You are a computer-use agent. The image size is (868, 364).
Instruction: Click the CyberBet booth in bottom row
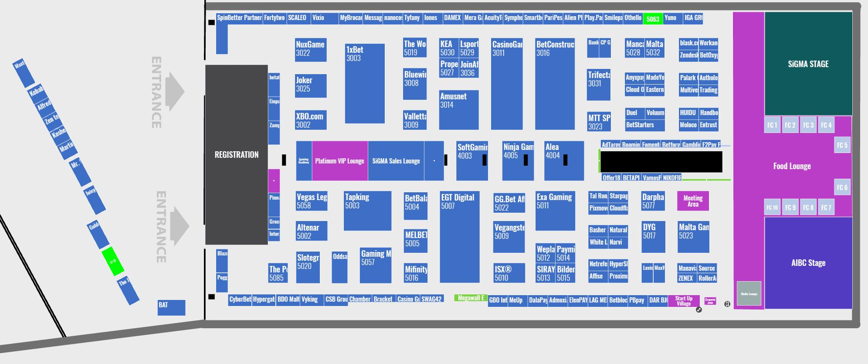tap(240, 300)
